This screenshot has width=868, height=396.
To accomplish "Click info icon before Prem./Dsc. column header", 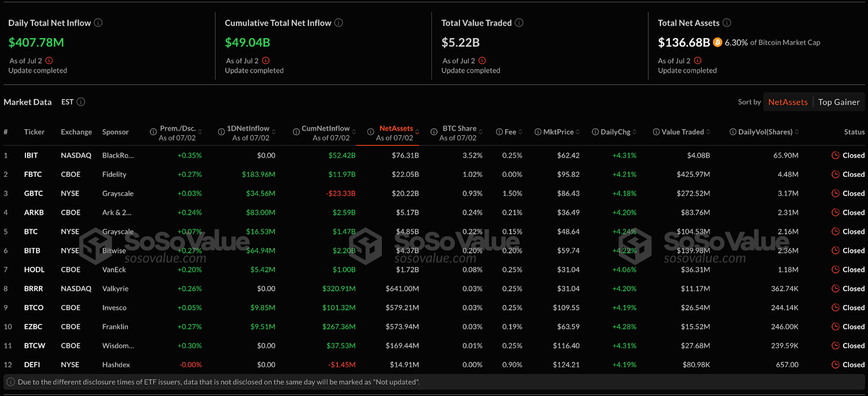I will pos(154,132).
